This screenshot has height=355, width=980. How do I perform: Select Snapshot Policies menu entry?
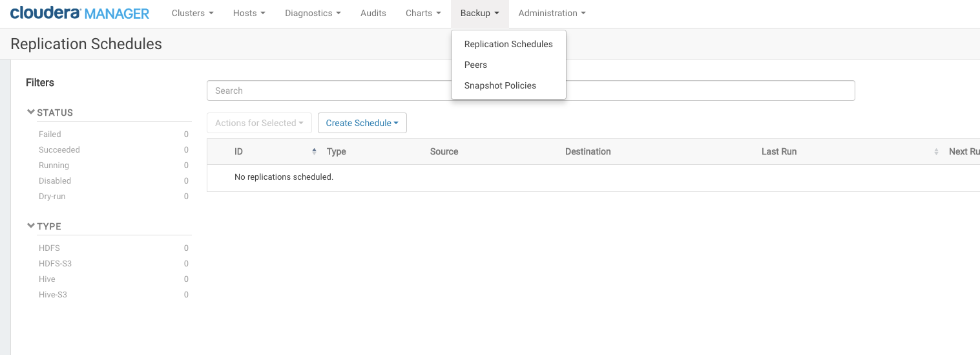(500, 85)
